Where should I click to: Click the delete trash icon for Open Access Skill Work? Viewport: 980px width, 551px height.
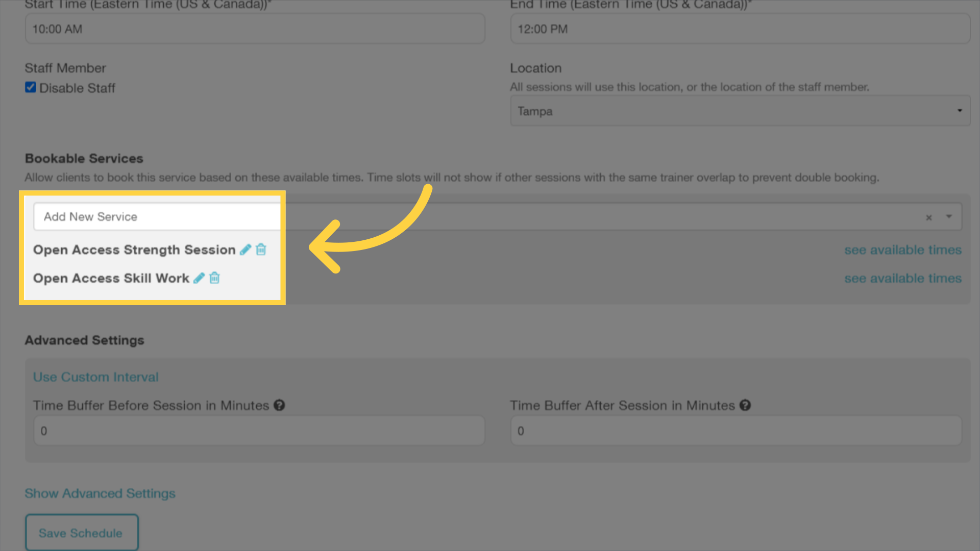click(215, 278)
